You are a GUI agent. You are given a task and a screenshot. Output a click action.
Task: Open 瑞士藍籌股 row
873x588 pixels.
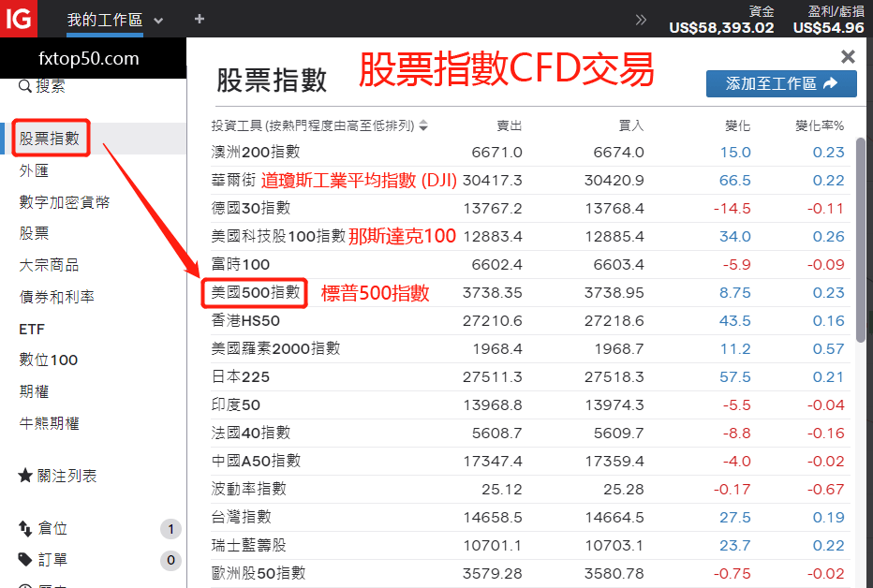530,545
